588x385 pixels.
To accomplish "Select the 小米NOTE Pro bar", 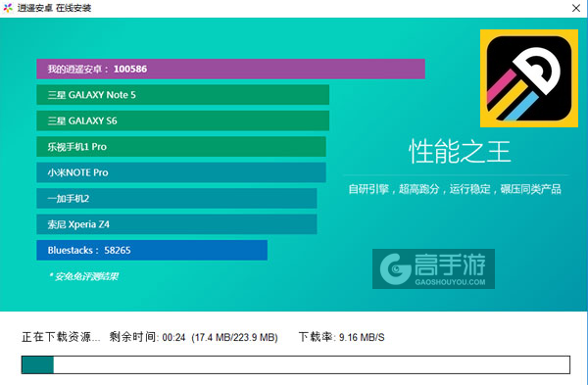I will pyautogui.click(x=181, y=172).
